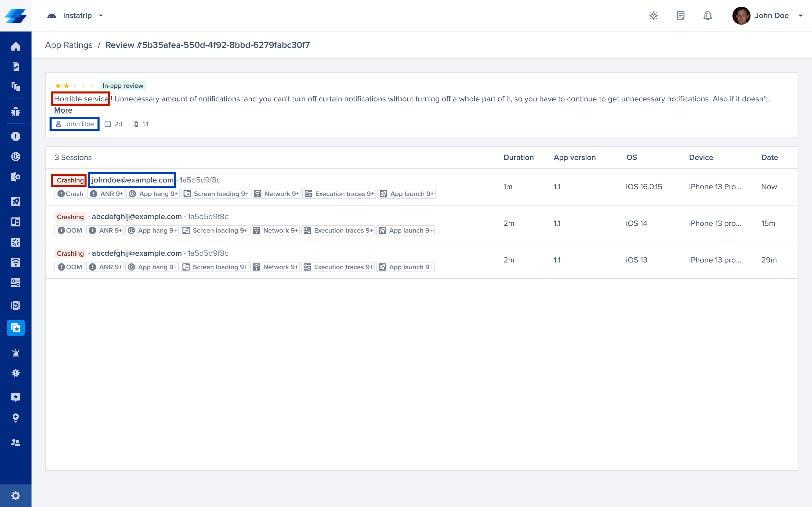Click the Home icon in sidebar
812x507 pixels.
point(15,46)
